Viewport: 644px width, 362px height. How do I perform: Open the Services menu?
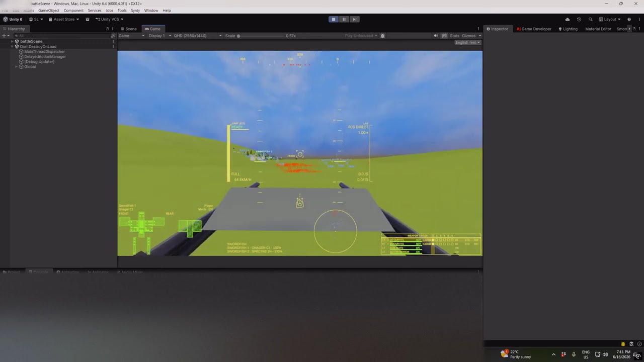(95, 11)
